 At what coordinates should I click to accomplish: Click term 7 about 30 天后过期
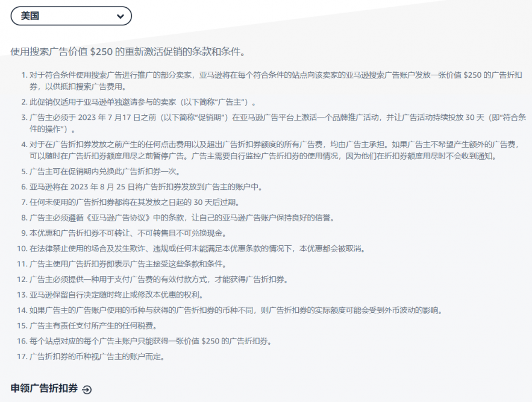tap(135, 203)
